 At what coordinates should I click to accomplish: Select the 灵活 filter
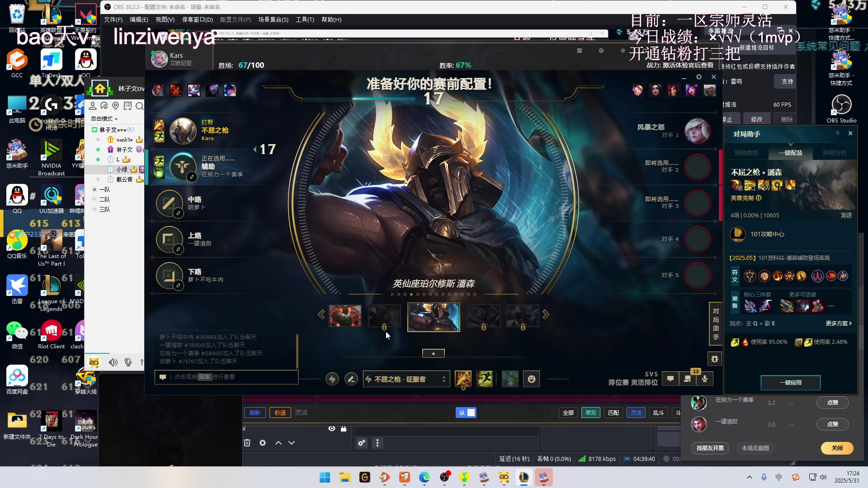[x=636, y=413]
